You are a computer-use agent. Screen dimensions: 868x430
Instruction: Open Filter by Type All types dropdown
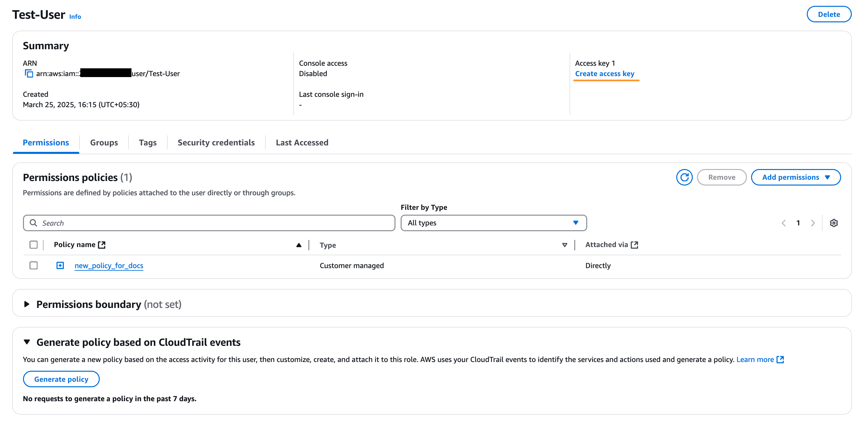(493, 223)
